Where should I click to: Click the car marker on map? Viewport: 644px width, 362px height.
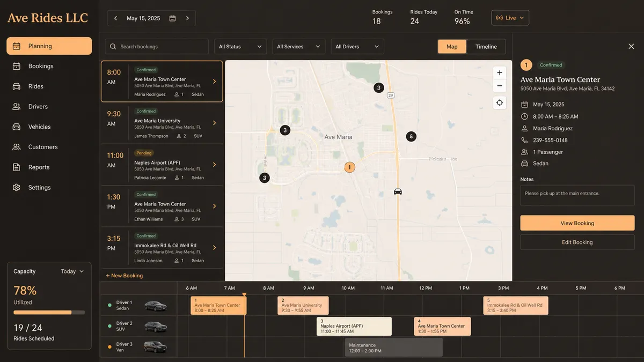click(398, 191)
